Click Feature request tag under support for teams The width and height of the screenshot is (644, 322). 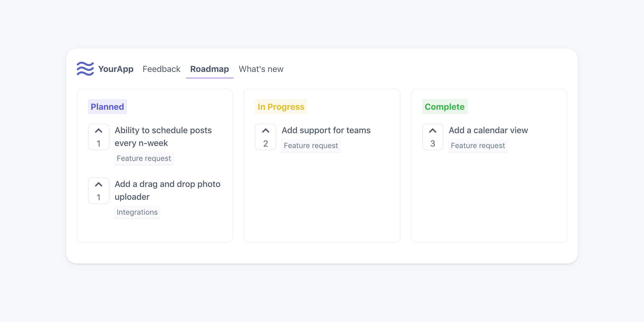point(311,146)
